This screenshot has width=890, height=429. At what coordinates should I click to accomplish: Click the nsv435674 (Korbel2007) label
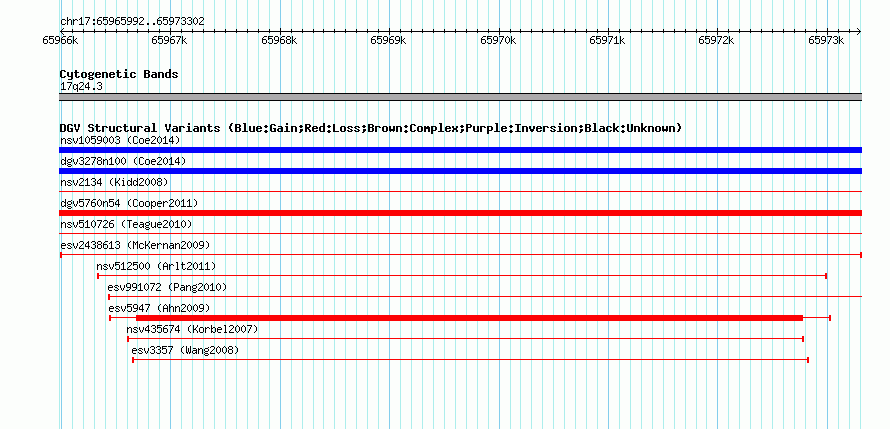point(192,329)
